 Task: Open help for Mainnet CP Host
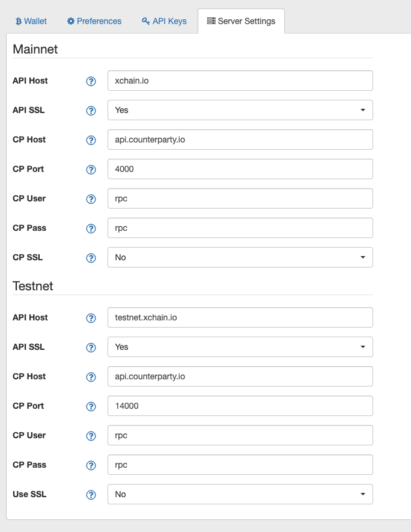91,140
